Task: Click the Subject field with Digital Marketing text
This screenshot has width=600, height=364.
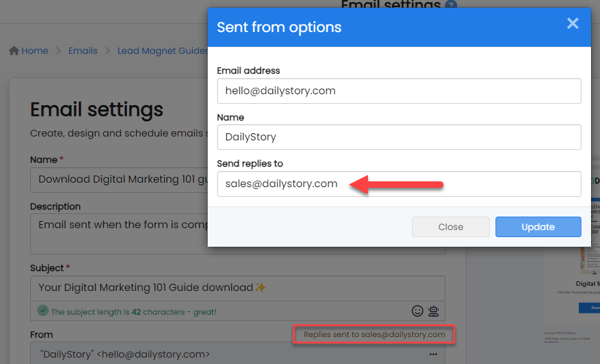Action: [x=238, y=288]
